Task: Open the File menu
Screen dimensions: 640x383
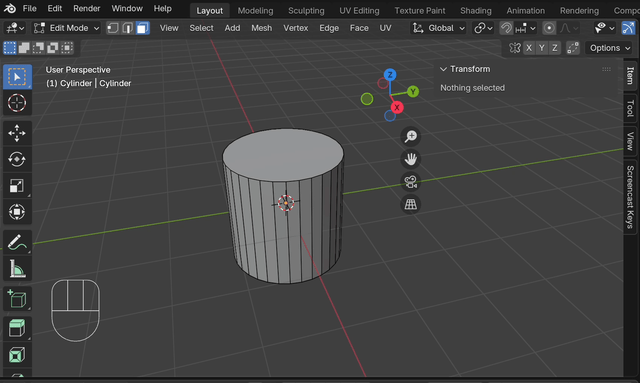Action: pyautogui.click(x=29, y=9)
